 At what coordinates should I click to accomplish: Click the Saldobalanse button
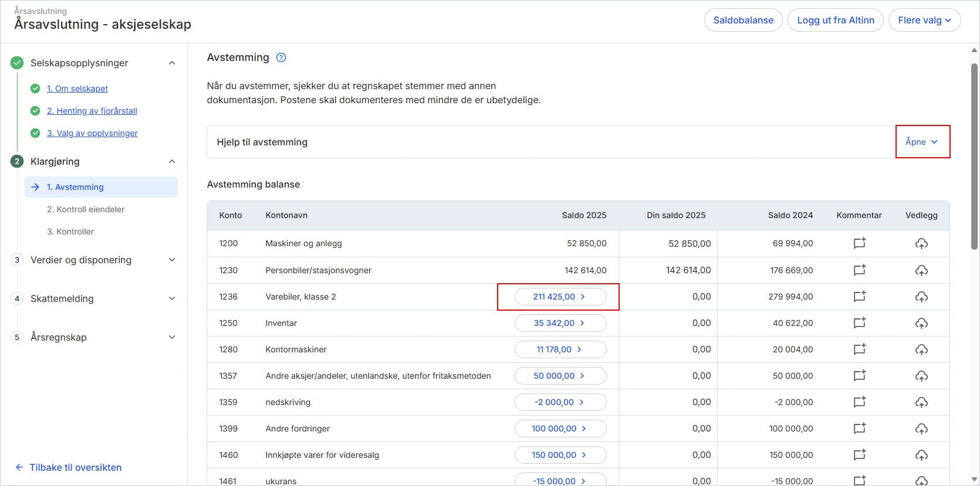click(743, 20)
